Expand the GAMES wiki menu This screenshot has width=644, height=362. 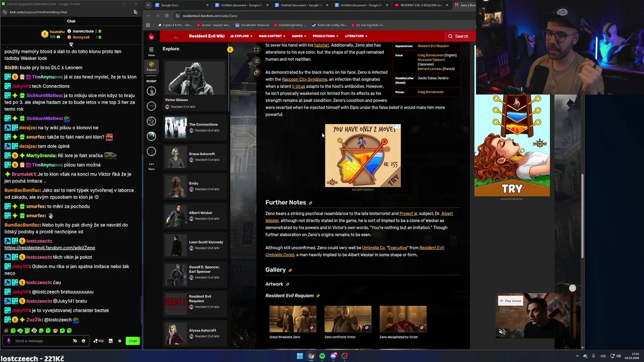click(x=299, y=36)
